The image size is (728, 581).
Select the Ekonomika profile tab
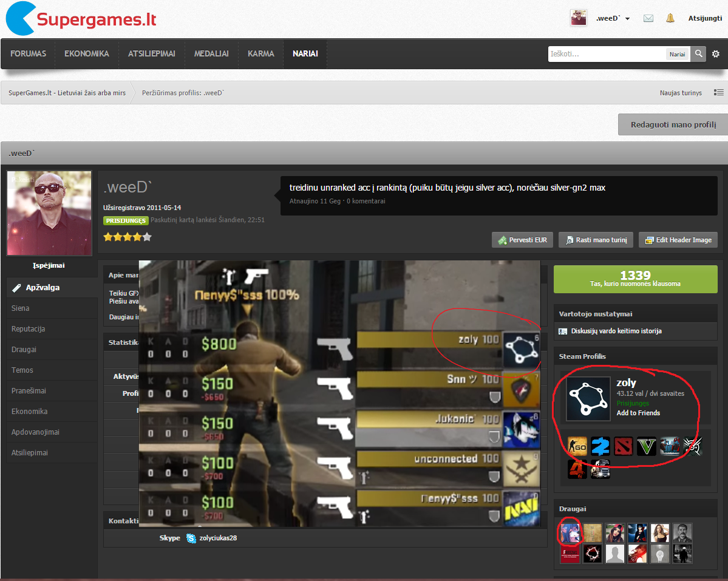(52, 412)
